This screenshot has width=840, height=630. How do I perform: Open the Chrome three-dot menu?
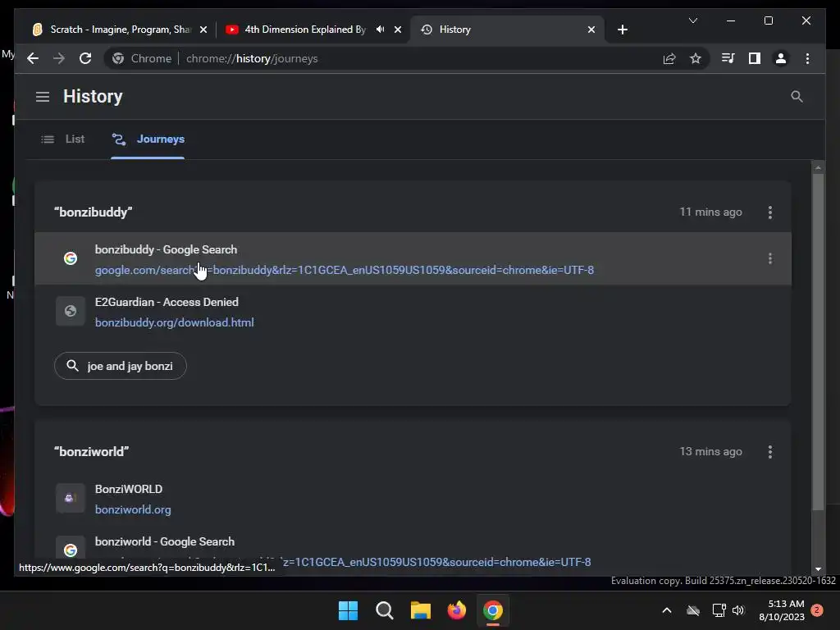click(x=807, y=58)
